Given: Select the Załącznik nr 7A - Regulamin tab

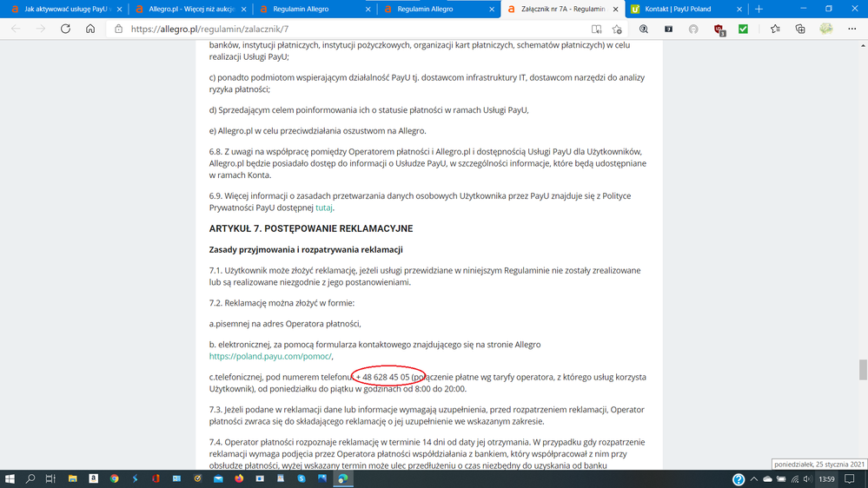Looking at the screenshot, I should pos(562,9).
